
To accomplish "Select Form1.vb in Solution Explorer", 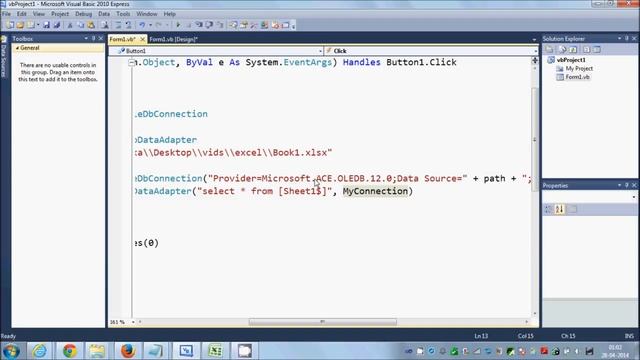I will click(577, 77).
